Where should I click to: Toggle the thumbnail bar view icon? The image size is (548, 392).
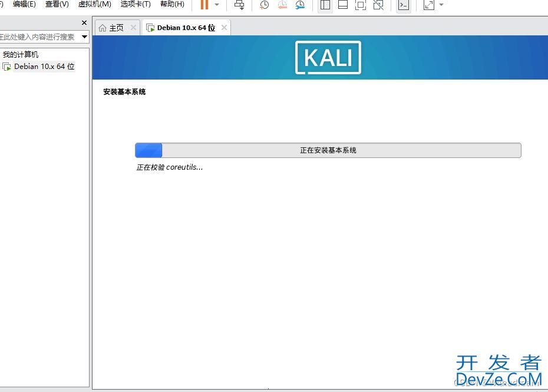(x=343, y=5)
